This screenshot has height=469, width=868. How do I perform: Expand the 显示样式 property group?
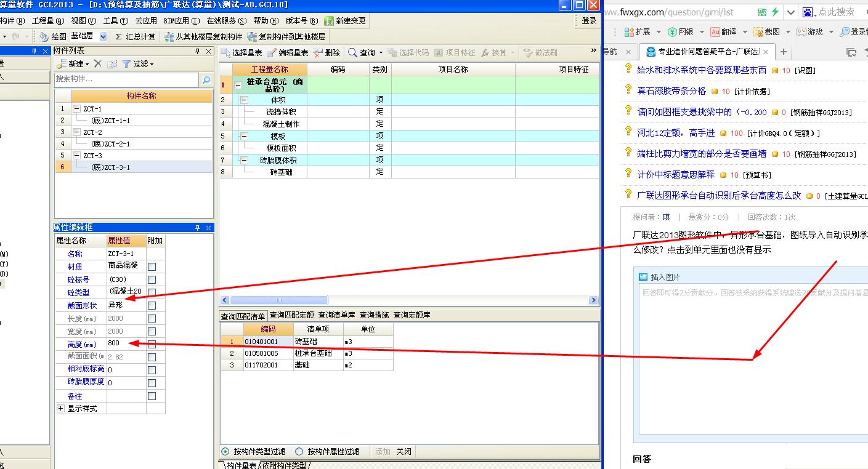point(60,408)
